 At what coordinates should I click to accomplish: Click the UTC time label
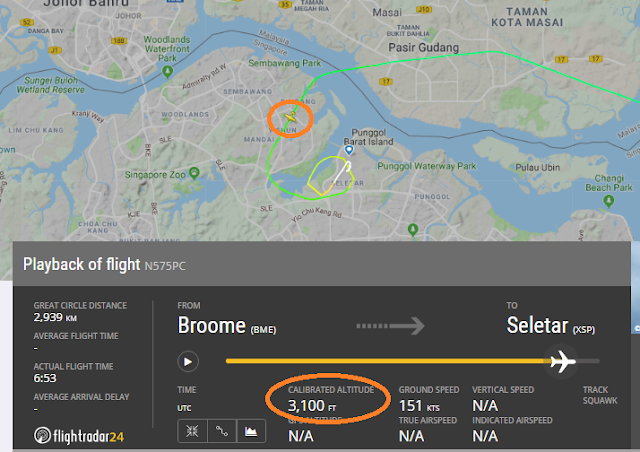(184, 408)
